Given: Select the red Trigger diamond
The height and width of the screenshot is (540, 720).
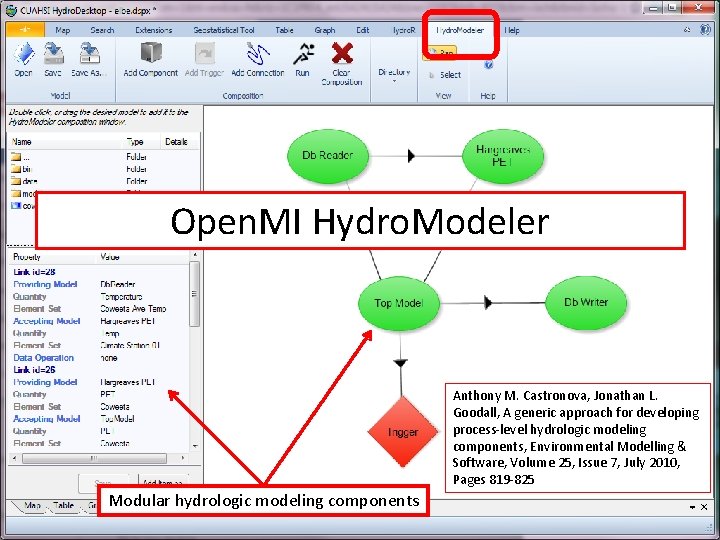Looking at the screenshot, I should point(403,432).
